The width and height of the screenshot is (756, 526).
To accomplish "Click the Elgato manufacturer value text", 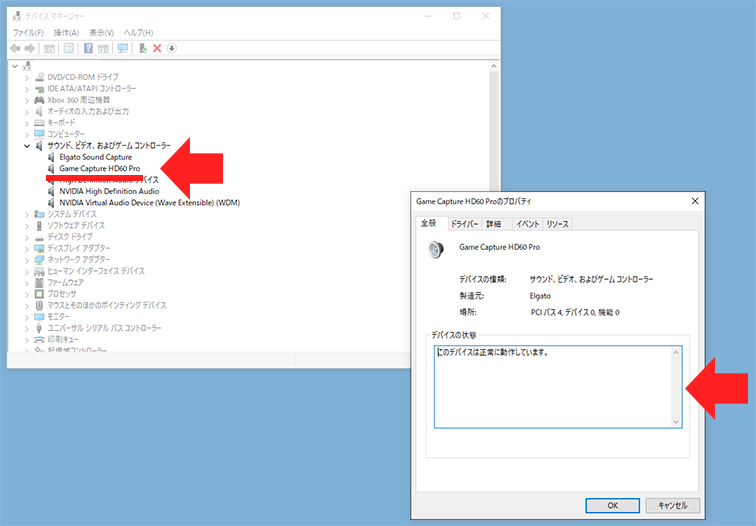I will tap(540, 296).
